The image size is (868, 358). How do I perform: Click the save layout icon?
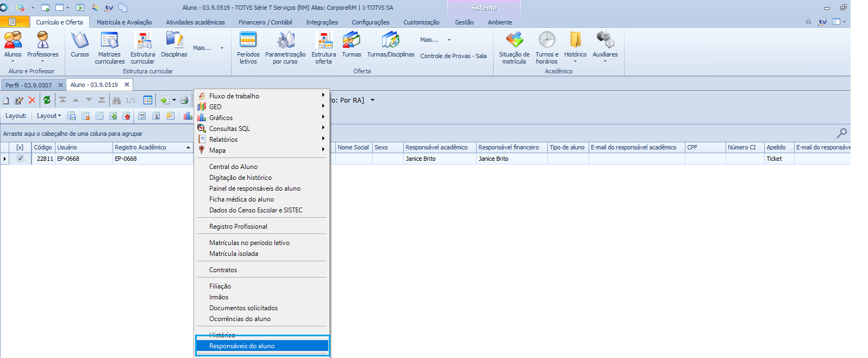point(71,116)
